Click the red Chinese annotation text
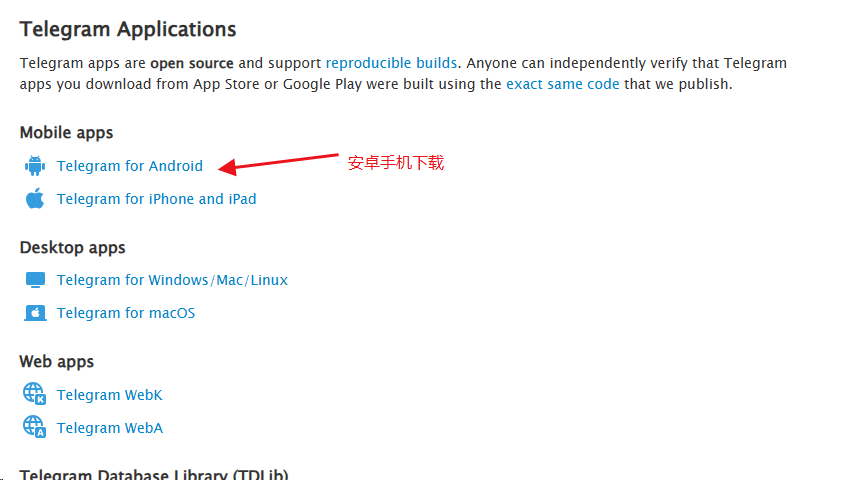This screenshot has width=868, height=480. 396,163
